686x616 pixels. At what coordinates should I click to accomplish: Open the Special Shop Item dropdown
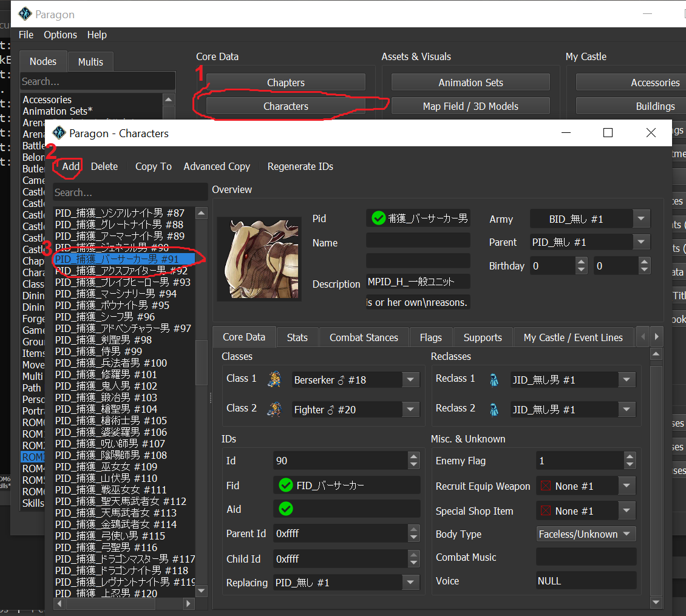point(586,510)
